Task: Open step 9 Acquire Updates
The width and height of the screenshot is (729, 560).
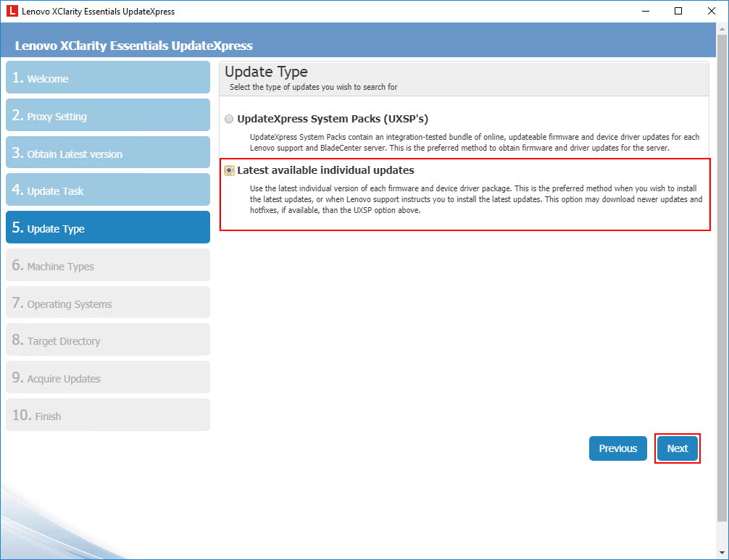Action: coord(108,377)
